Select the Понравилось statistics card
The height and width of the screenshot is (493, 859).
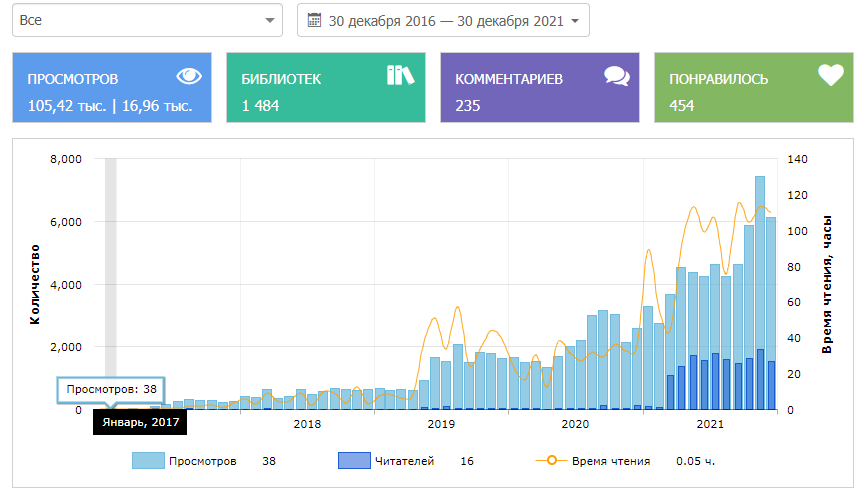[754, 88]
